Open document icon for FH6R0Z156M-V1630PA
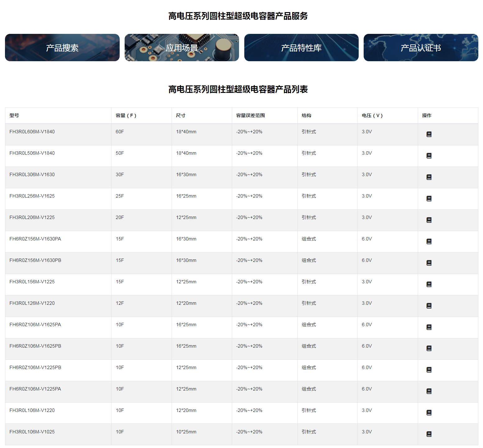Viewport: 483px width, 448px height. click(x=429, y=241)
